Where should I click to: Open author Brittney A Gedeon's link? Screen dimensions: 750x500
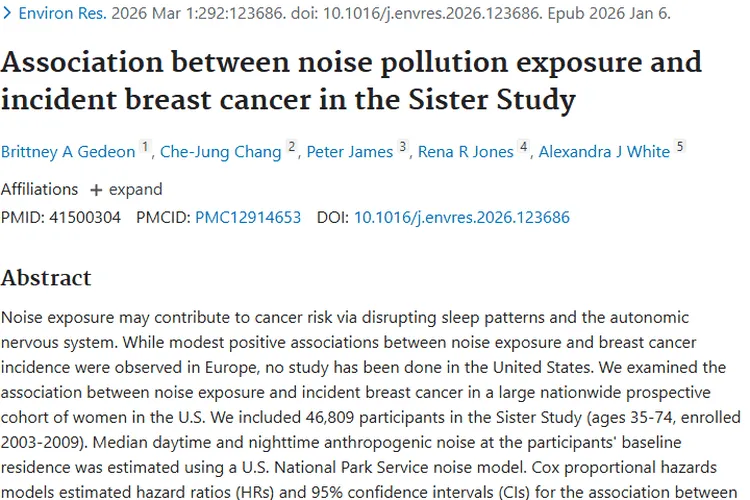coord(67,152)
